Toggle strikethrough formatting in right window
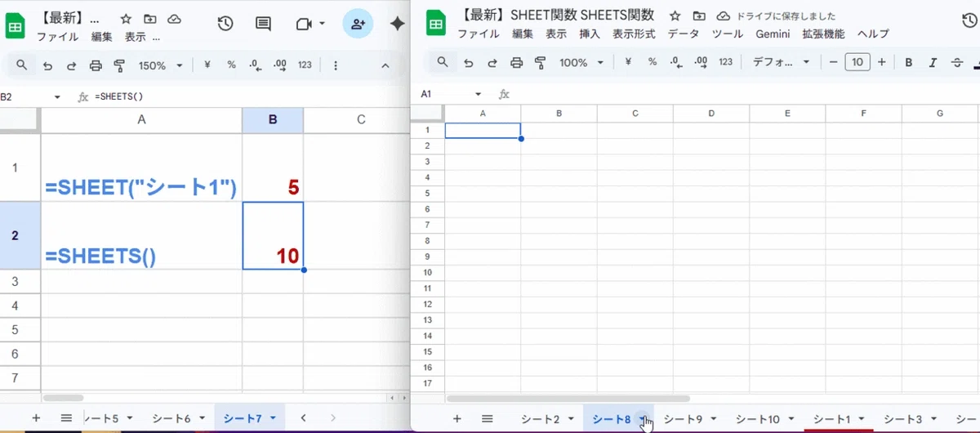The width and height of the screenshot is (980, 433). (x=957, y=62)
